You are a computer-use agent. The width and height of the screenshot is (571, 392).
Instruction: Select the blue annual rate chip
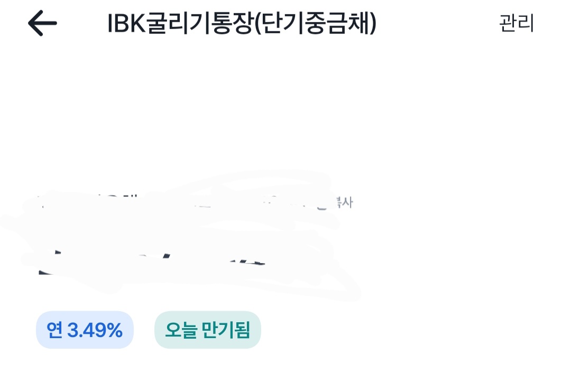85,330
